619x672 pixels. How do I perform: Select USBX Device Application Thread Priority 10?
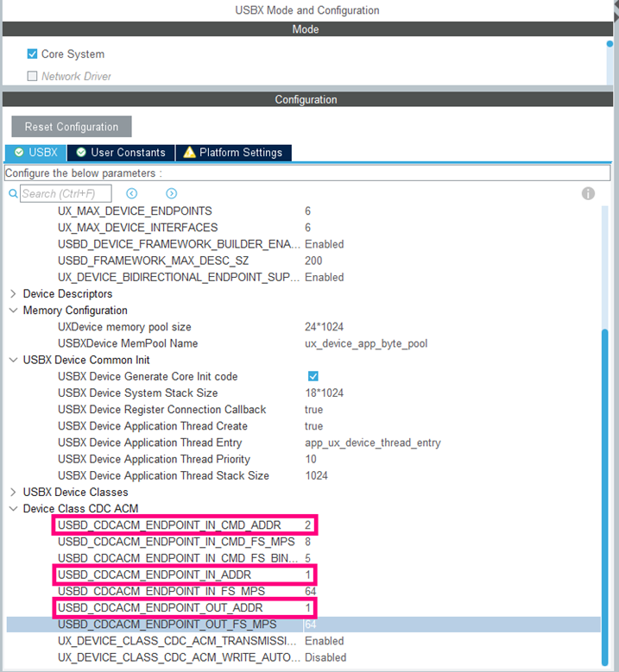[x=311, y=459]
